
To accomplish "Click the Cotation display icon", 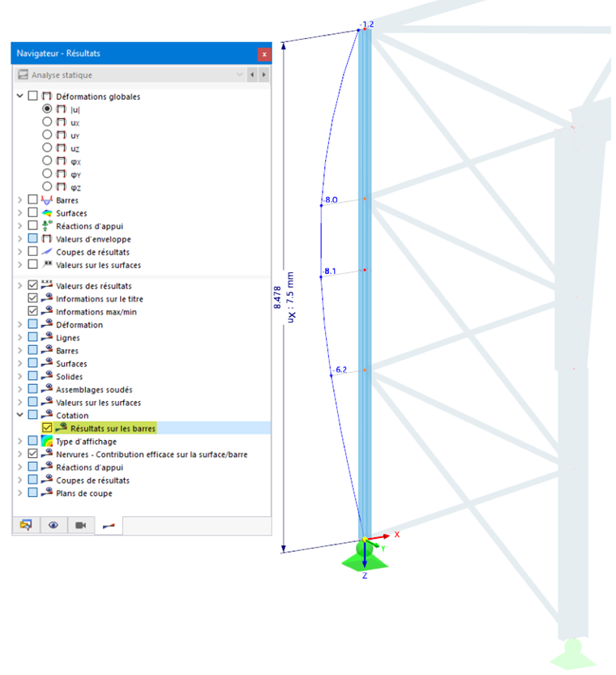I will [x=47, y=414].
